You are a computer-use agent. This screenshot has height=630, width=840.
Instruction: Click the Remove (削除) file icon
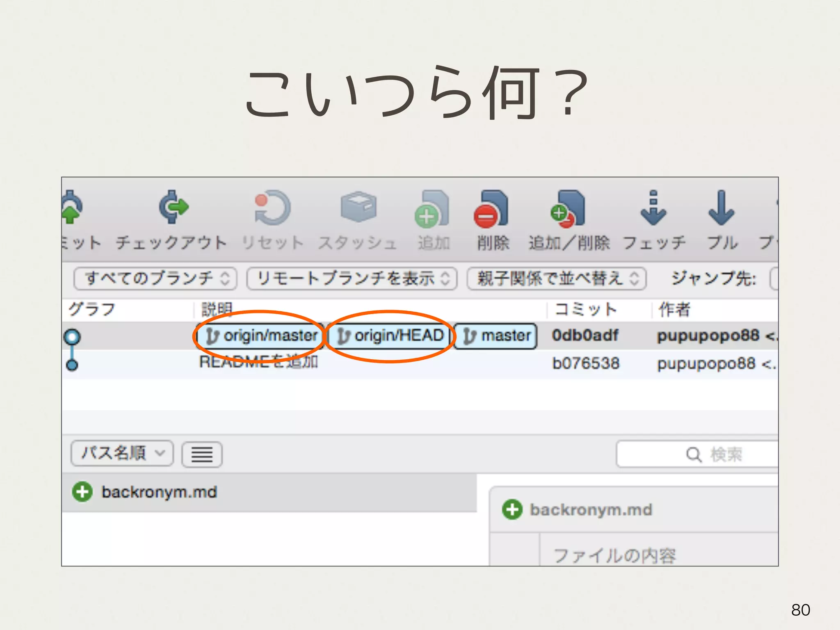click(492, 209)
